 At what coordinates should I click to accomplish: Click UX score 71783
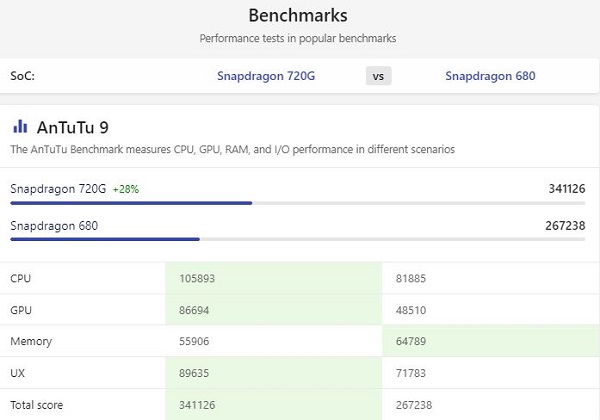coord(411,373)
